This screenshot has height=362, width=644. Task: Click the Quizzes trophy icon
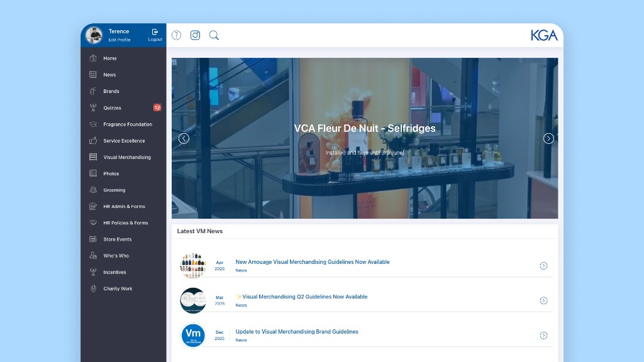click(x=93, y=107)
